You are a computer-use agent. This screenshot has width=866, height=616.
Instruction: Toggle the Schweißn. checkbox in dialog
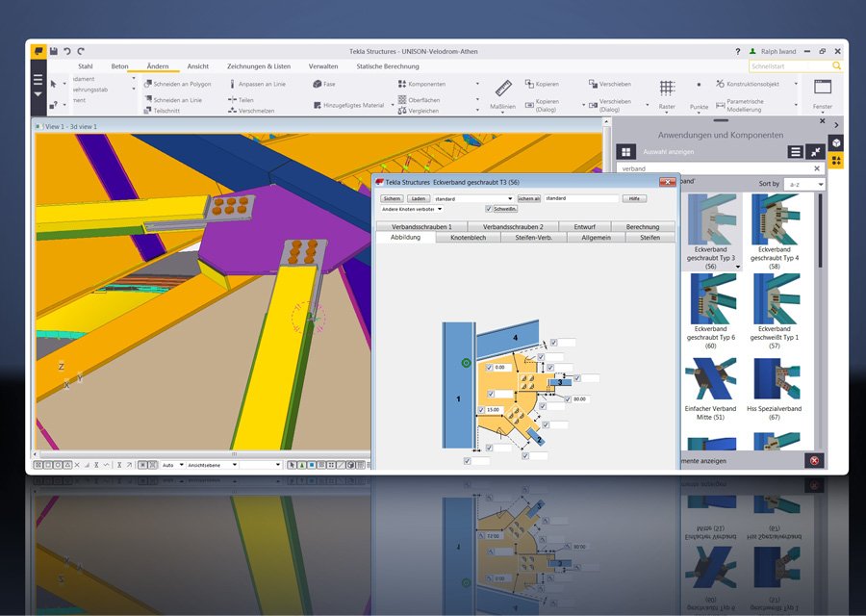[488, 209]
